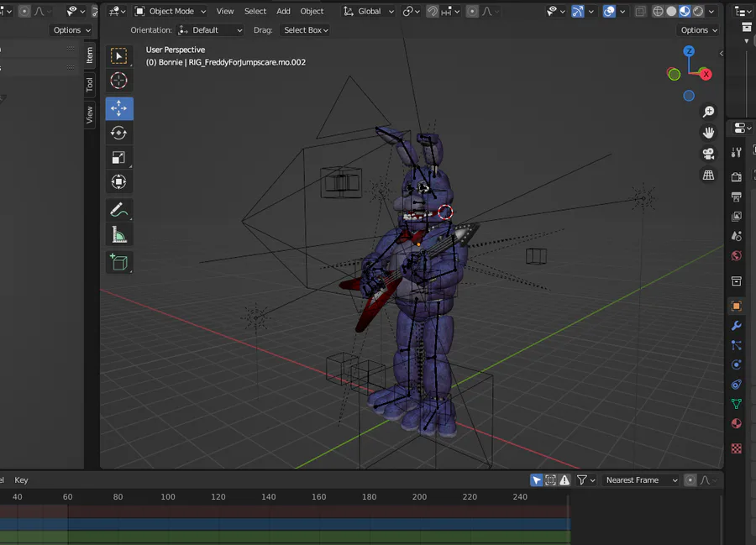
Task: Open the Select Box drag option
Action: [306, 30]
